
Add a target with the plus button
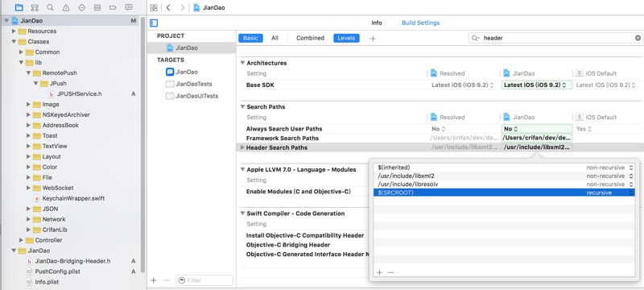pos(154,280)
